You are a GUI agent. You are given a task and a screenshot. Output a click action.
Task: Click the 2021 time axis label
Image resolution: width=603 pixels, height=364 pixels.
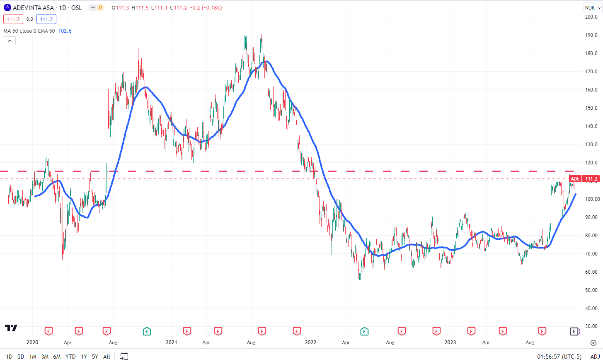pos(171,342)
